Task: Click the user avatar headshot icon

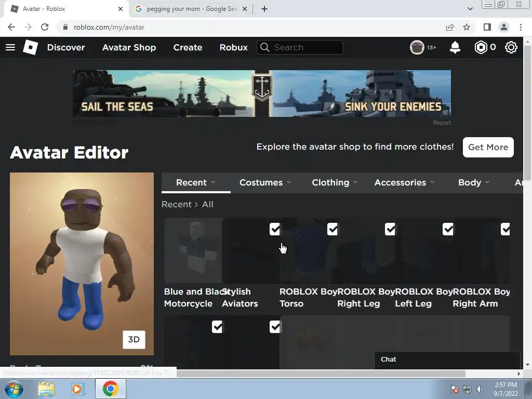Action: [417, 47]
